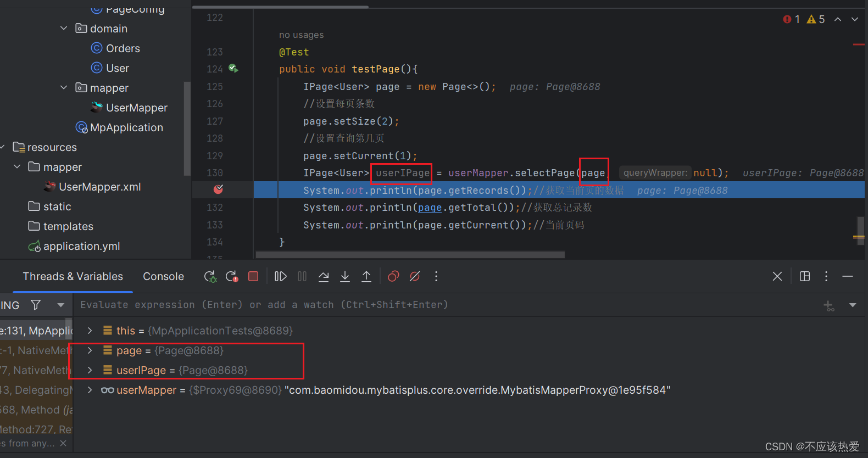The width and height of the screenshot is (868, 458).
Task: Click the project tree vertical scrollbar
Action: click(x=187, y=129)
